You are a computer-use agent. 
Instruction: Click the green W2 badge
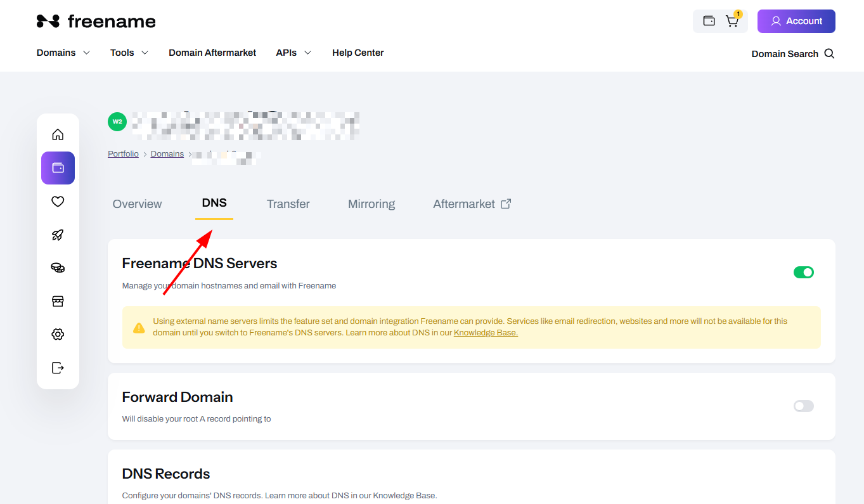117,122
